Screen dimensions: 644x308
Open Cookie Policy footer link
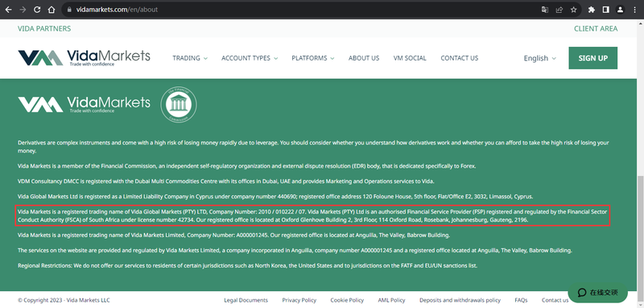[x=347, y=300]
